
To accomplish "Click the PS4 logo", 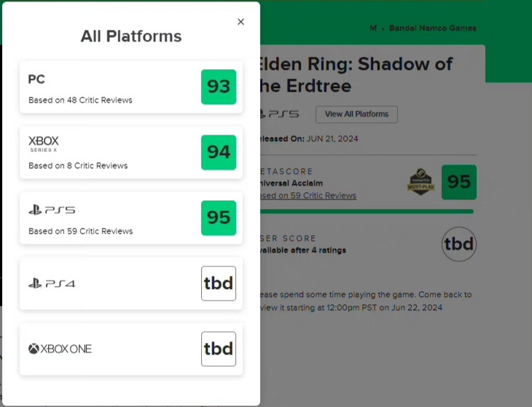I will [52, 283].
